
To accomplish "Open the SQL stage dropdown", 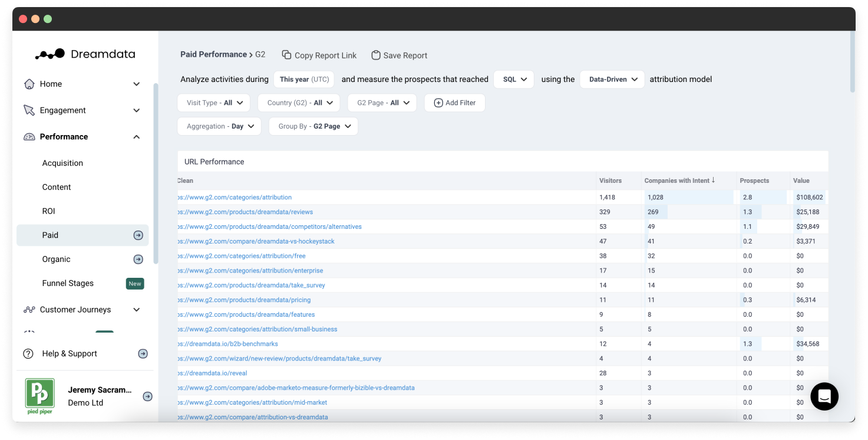I will 514,80.
